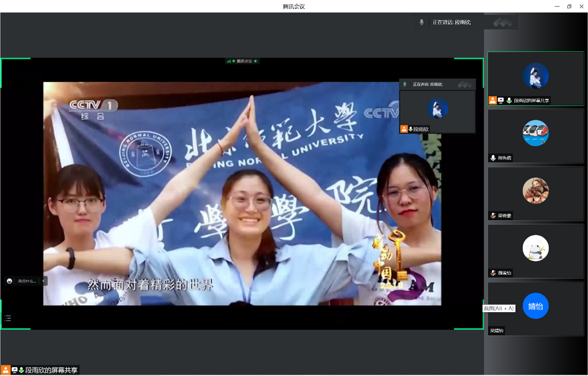Image resolution: width=588 pixels, height=376 pixels.
Task: Click 梁俊豪's muted microphone icon
Action: [493, 216]
